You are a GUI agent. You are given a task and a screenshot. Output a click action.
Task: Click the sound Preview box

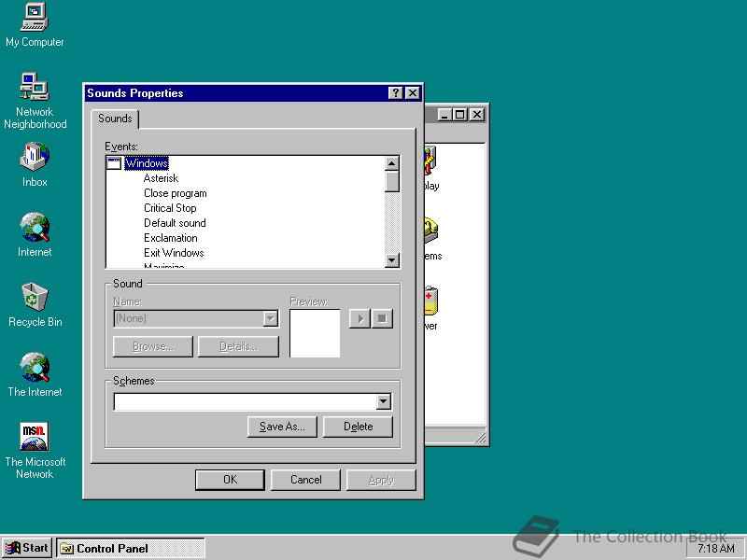[315, 333]
